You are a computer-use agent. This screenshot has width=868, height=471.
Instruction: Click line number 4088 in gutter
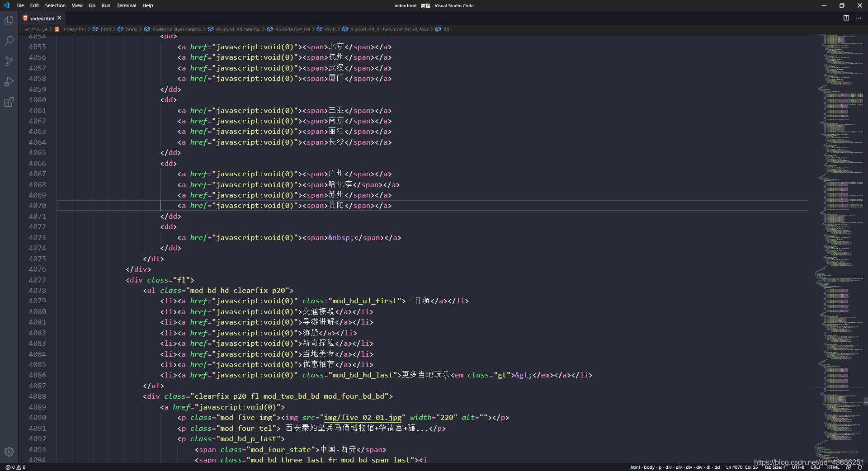click(x=37, y=396)
